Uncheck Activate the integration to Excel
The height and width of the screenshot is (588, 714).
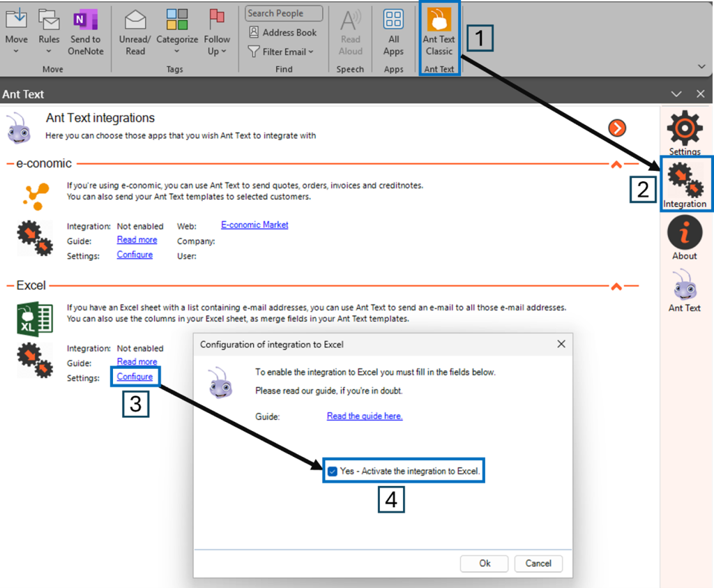coord(333,472)
